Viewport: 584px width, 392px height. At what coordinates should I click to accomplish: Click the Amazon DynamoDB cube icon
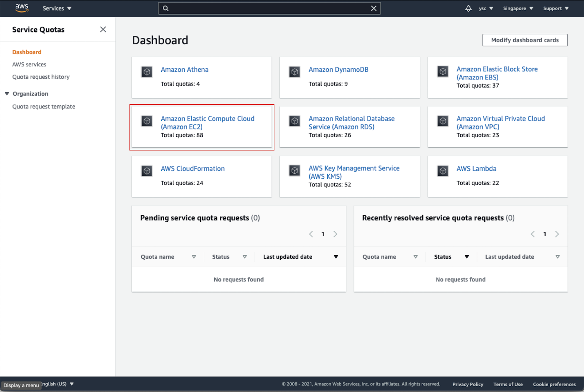(x=295, y=72)
